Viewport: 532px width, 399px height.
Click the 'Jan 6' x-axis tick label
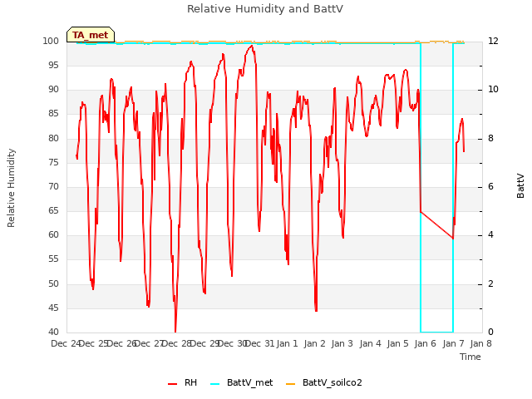(x=425, y=343)
